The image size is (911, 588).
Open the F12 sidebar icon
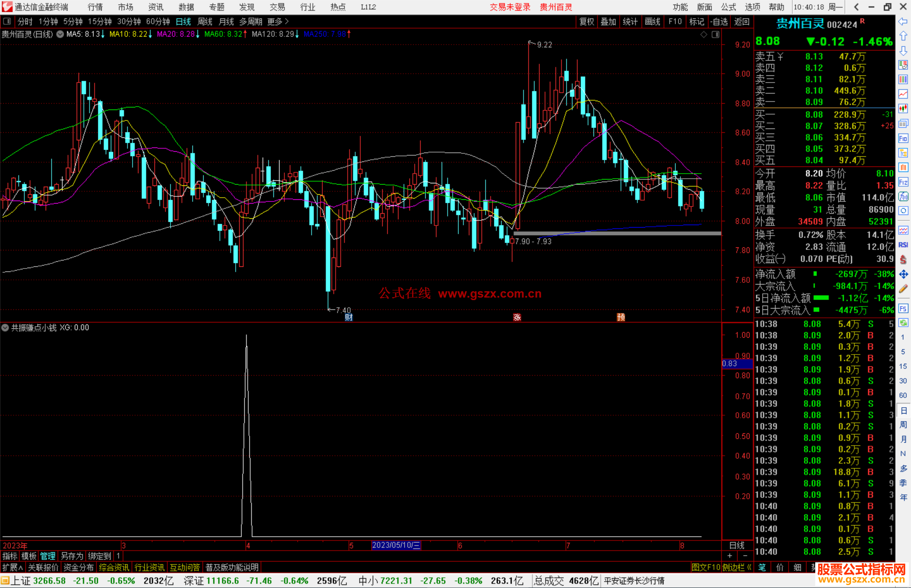coord(903,182)
